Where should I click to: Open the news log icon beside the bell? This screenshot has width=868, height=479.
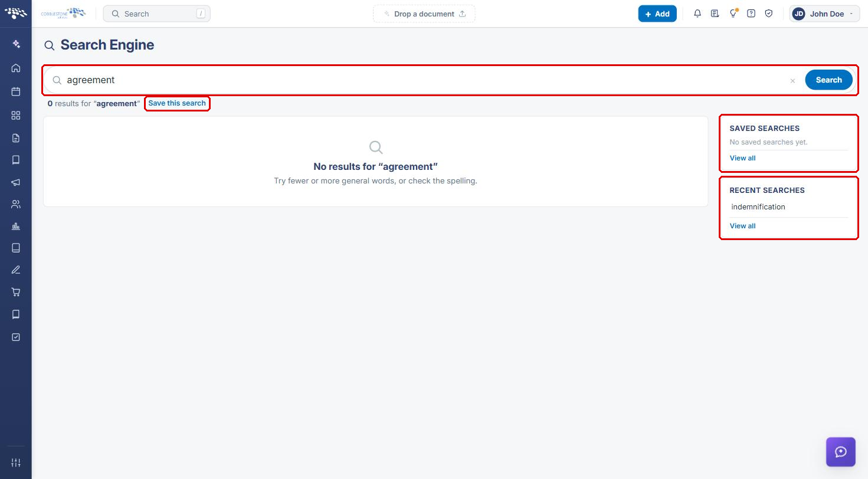pyautogui.click(x=715, y=14)
